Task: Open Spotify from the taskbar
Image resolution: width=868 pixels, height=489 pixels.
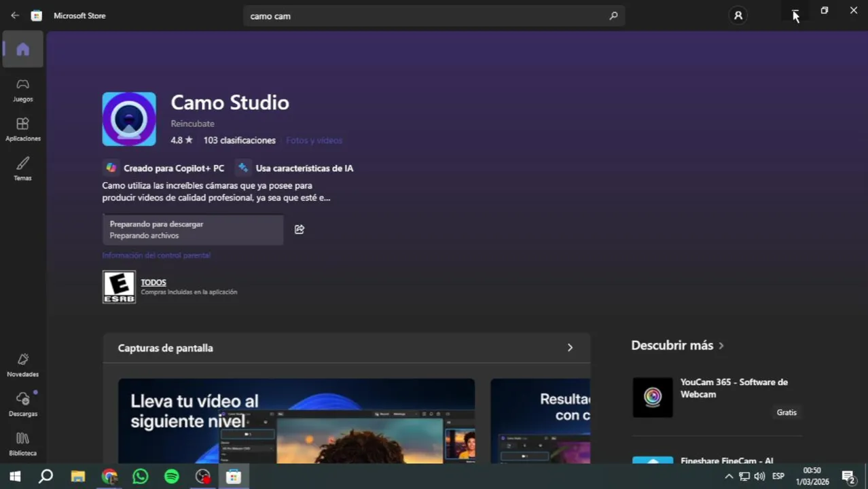Action: click(x=172, y=477)
